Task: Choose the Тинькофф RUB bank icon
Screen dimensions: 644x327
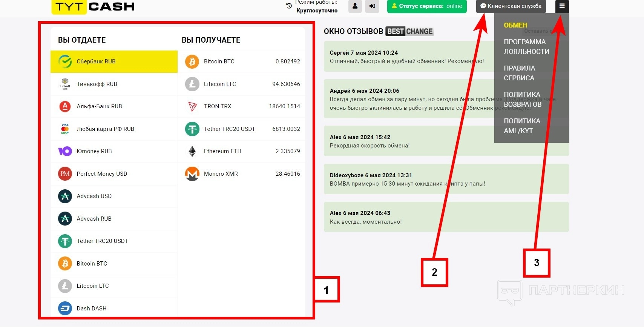Action: tap(65, 84)
